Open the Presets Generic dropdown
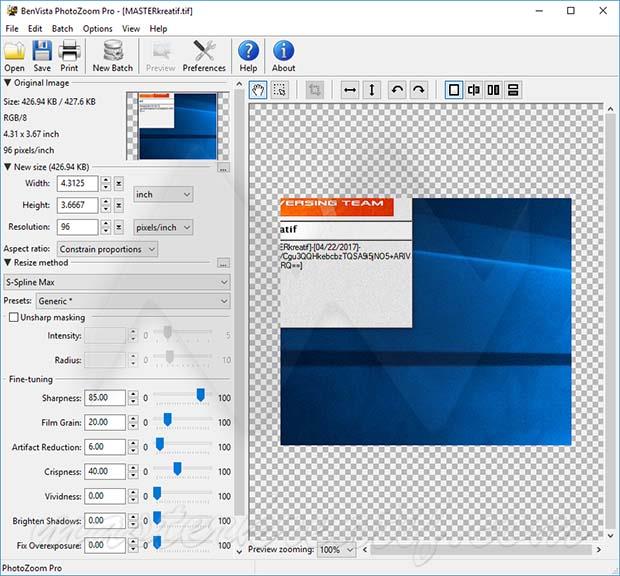The image size is (620, 576). [133, 301]
